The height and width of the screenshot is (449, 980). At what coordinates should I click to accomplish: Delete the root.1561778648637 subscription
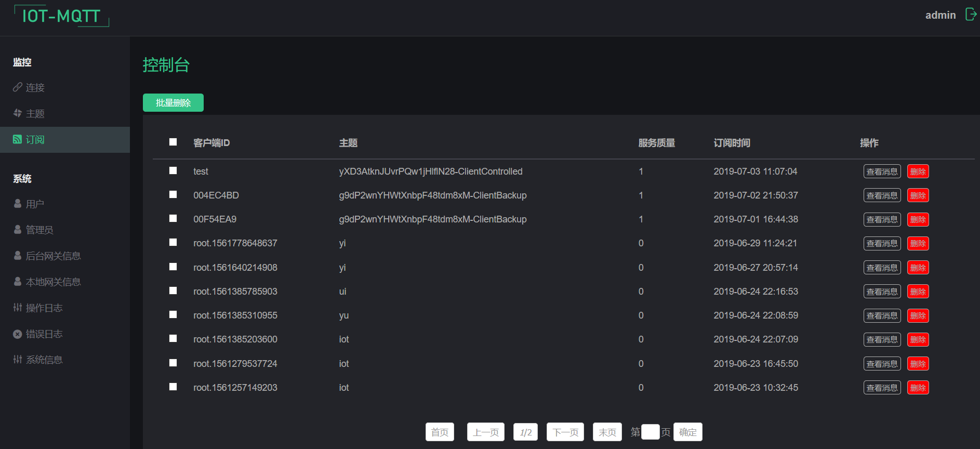click(918, 243)
